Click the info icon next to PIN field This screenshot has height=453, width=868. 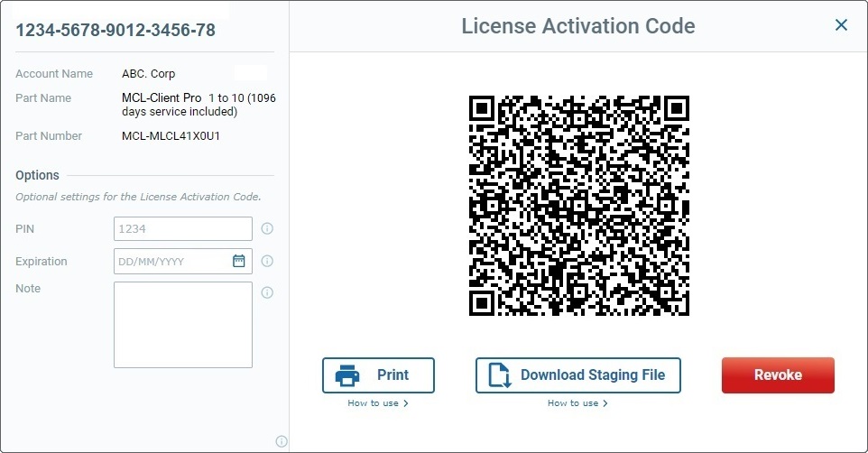pos(267,228)
